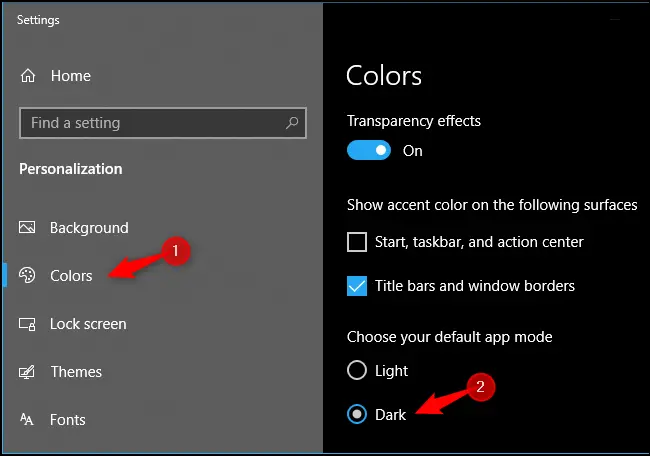Screen dimensions: 650x456
Task: Click the Title bars and window borders label
Action: coord(475,286)
